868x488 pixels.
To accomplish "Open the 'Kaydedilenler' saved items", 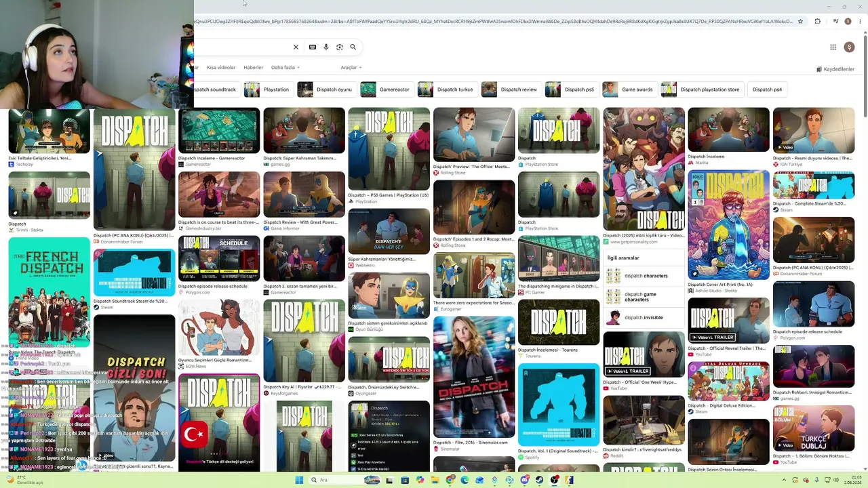I will [835, 69].
